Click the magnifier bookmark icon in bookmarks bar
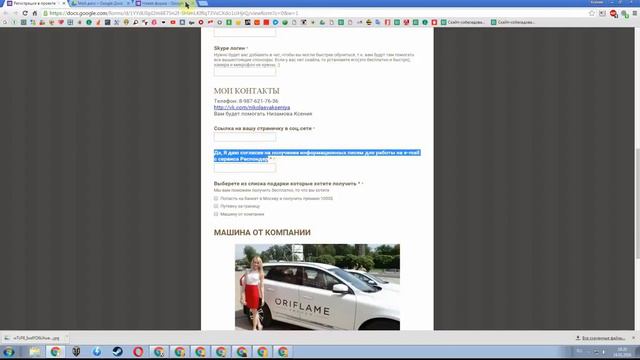The height and width of the screenshot is (360, 640). [136, 22]
